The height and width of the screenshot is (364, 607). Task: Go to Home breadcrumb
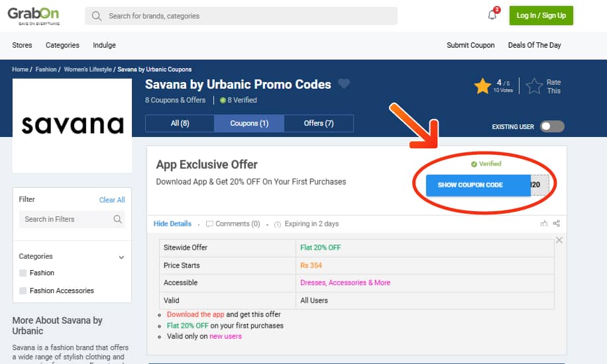coord(20,69)
